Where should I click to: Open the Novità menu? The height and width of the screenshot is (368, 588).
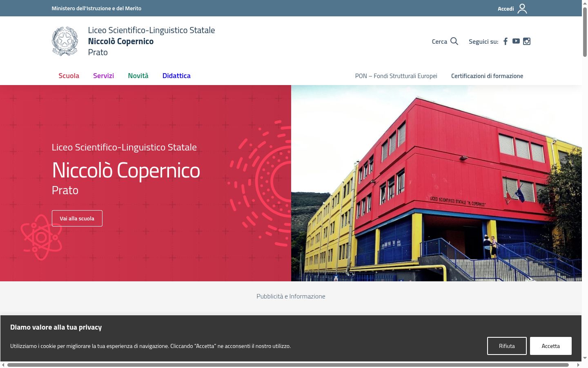(138, 76)
